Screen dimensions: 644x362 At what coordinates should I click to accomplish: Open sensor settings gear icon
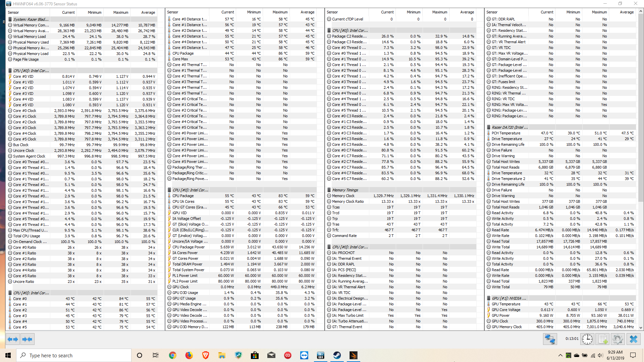[x=618, y=339]
